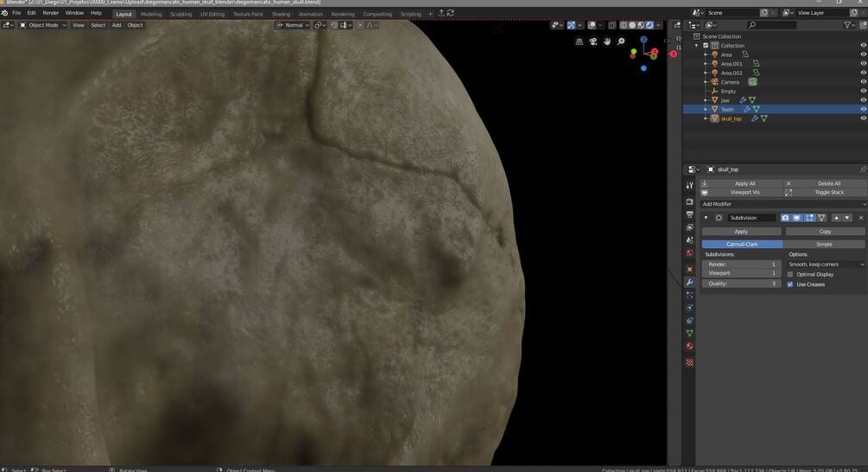Open the Render menu
The image size is (868, 472).
coord(51,13)
